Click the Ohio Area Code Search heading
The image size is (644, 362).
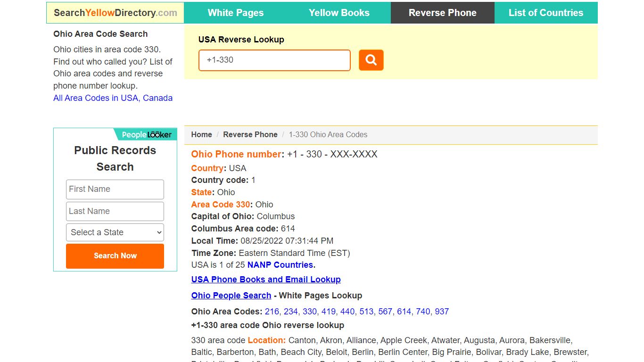pos(100,34)
